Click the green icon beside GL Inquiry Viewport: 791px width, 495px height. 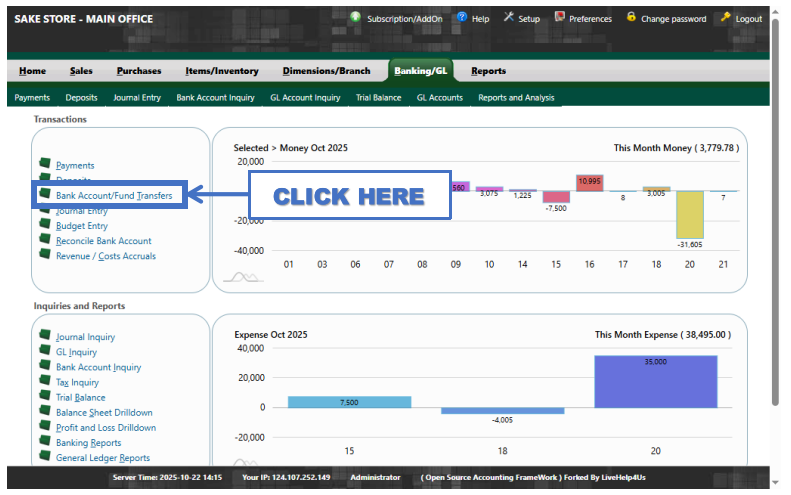point(44,351)
